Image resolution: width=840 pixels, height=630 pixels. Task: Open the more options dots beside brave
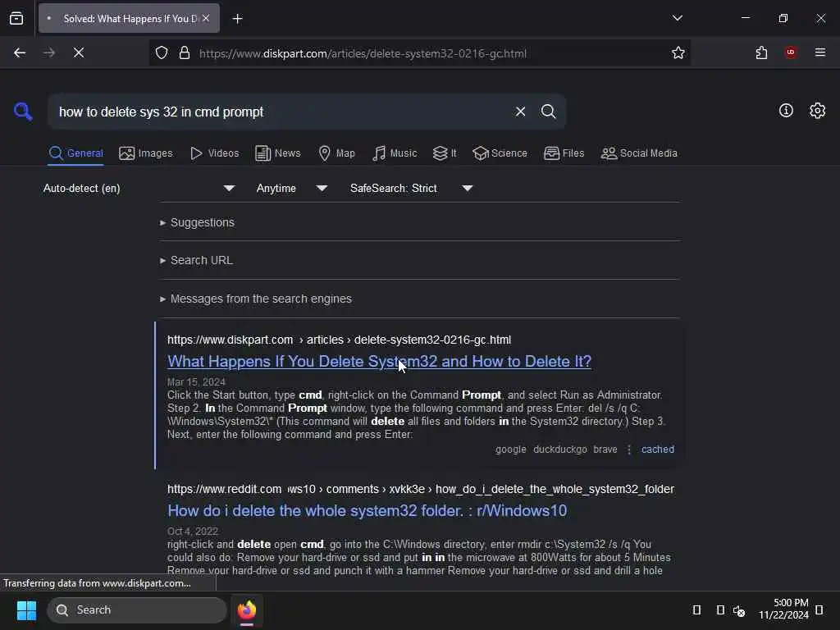pos(629,450)
